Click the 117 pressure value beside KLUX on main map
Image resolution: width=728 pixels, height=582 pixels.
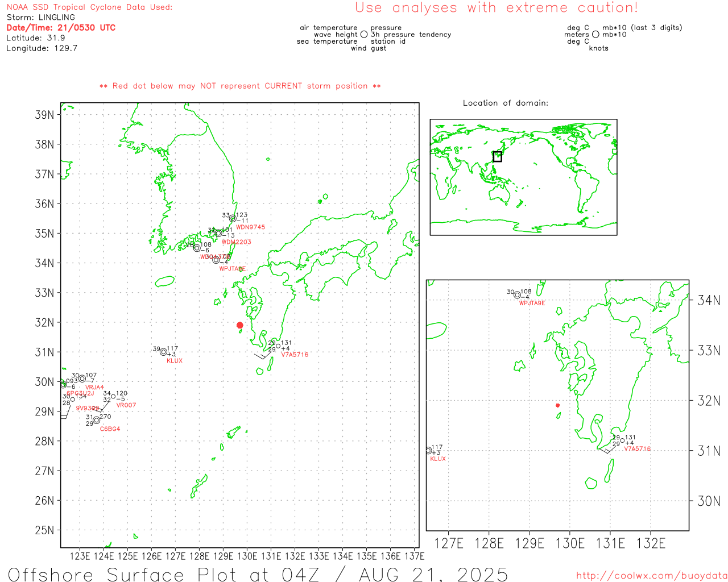[172, 348]
